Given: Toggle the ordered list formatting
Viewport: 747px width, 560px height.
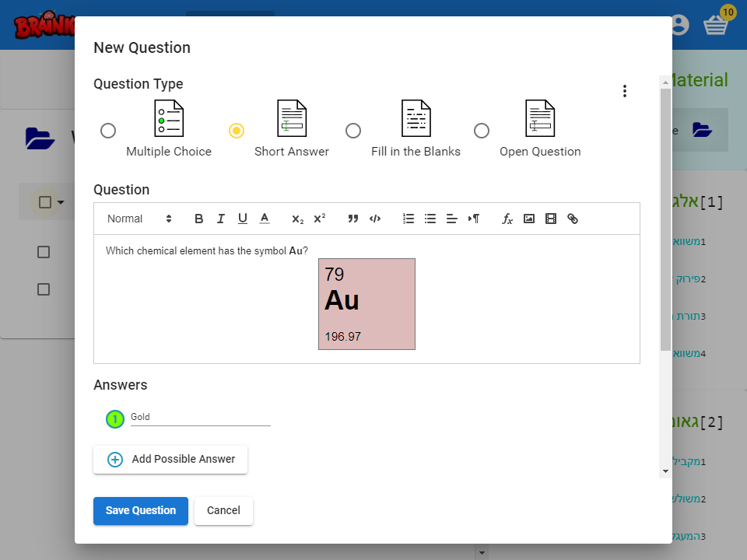Looking at the screenshot, I should pyautogui.click(x=409, y=219).
